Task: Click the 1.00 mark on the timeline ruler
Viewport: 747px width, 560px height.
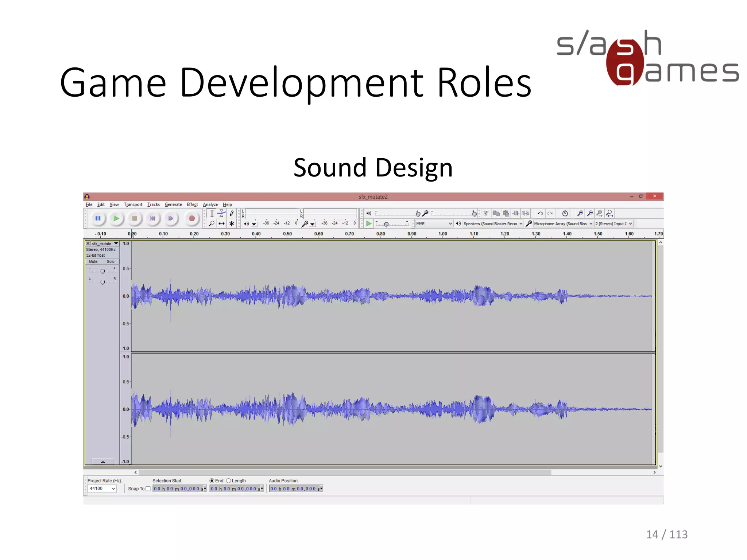Action: [443, 234]
